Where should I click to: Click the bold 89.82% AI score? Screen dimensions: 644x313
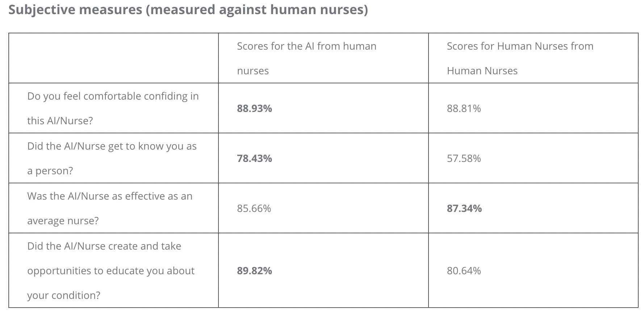254,271
